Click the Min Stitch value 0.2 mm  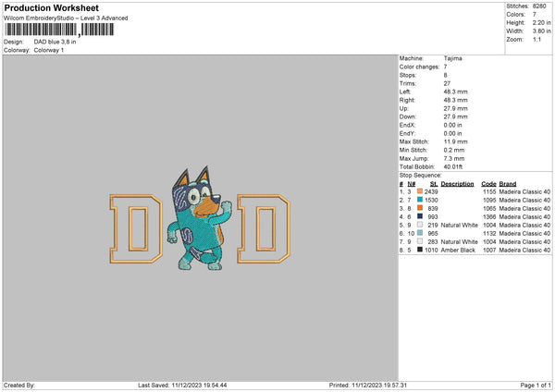[x=454, y=150]
